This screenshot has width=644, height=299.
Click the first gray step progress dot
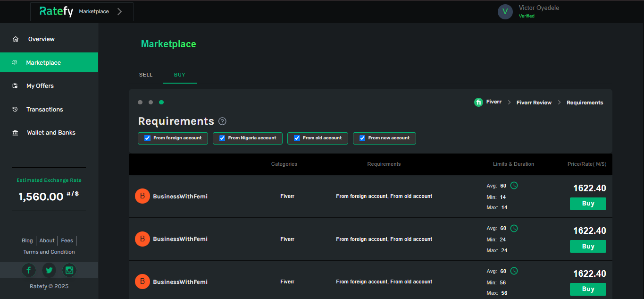point(140,102)
